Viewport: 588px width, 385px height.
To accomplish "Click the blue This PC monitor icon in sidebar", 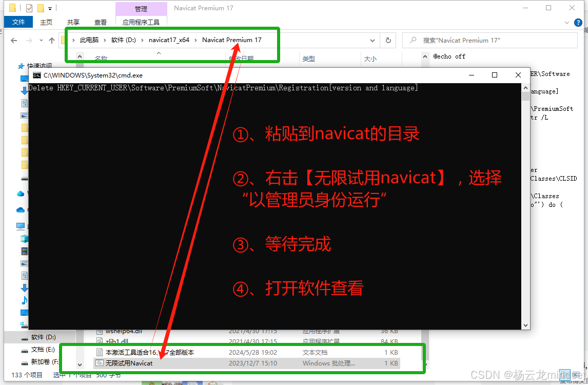I will tap(21, 226).
